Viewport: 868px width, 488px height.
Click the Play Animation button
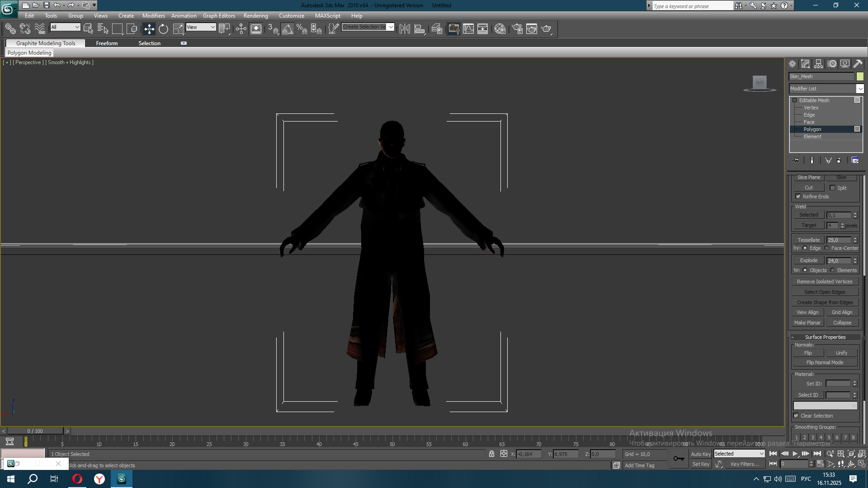pyautogui.click(x=795, y=454)
